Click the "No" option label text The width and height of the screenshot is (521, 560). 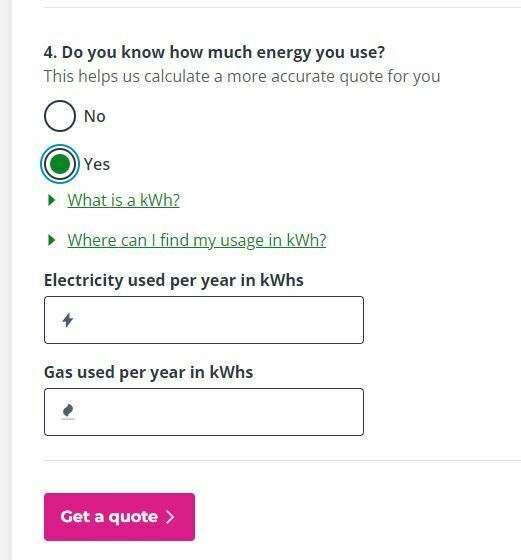95,116
